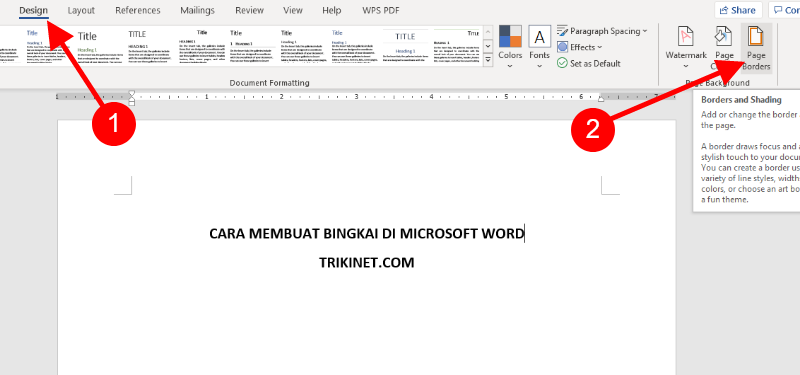
Task: Open the View tab
Action: (293, 10)
